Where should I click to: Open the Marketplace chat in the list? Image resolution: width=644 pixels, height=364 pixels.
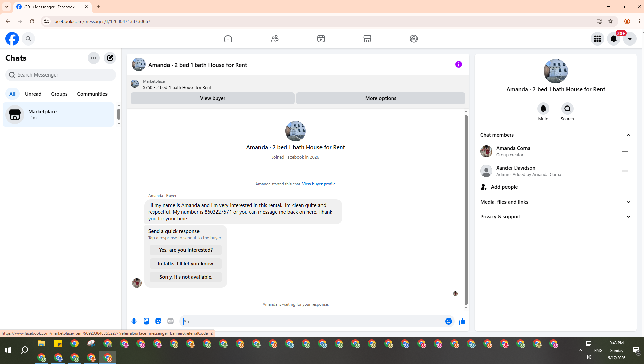point(58,115)
